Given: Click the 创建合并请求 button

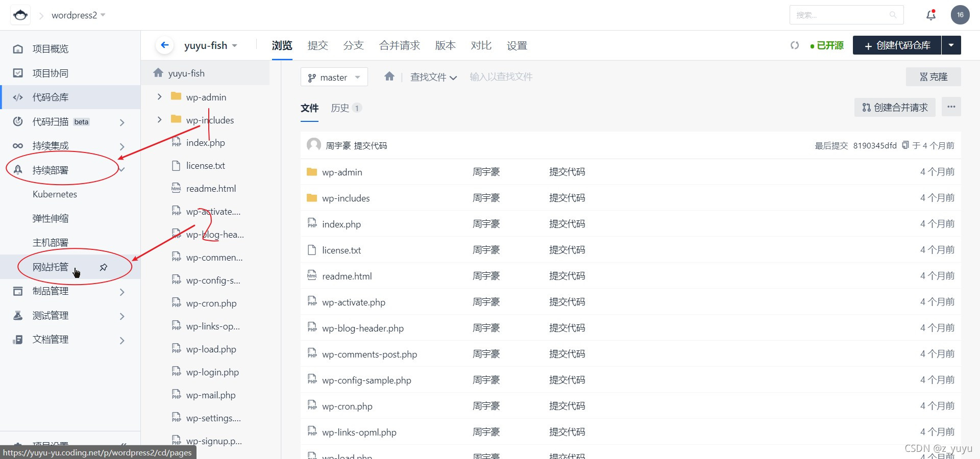Looking at the screenshot, I should pos(894,107).
